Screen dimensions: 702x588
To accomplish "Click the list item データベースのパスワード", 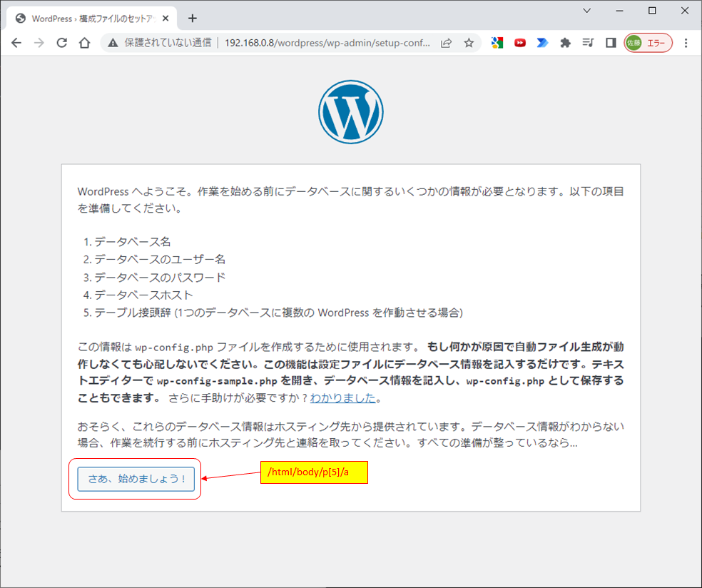I will (160, 277).
